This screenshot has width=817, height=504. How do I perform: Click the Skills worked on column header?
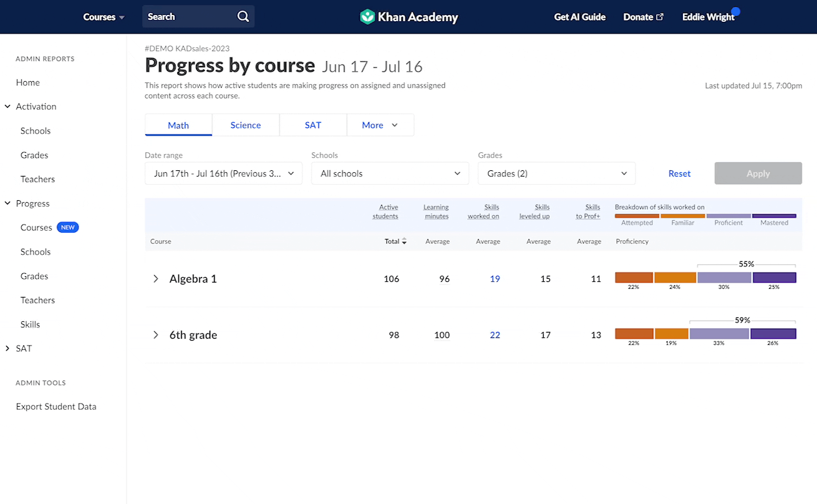coord(483,211)
